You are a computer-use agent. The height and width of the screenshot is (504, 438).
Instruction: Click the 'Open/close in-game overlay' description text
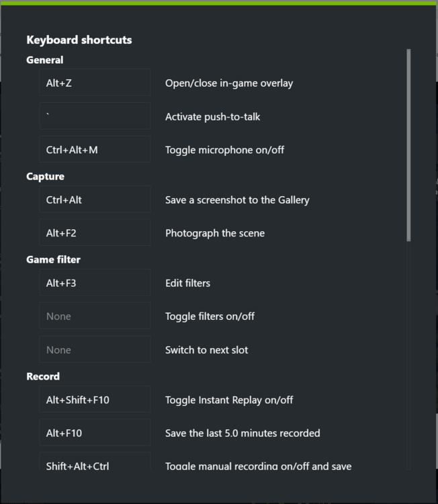coord(229,83)
